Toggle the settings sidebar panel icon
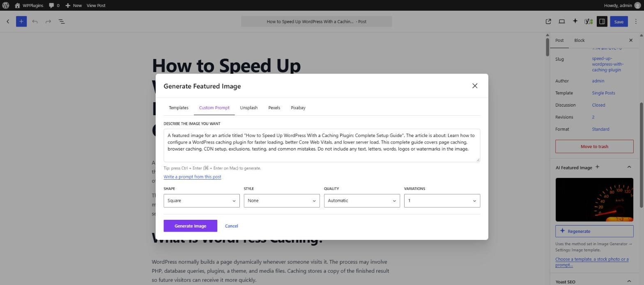 click(602, 21)
